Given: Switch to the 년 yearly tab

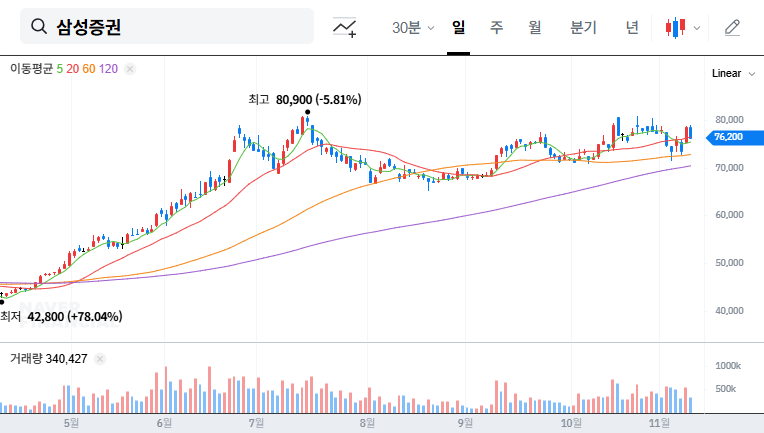Looking at the screenshot, I should (632, 27).
